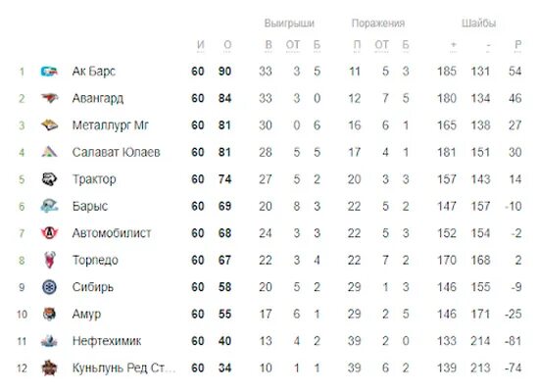The width and height of the screenshot is (539, 392).
Task: Click the Салават Юлаев team logo
Action: pos(49,152)
